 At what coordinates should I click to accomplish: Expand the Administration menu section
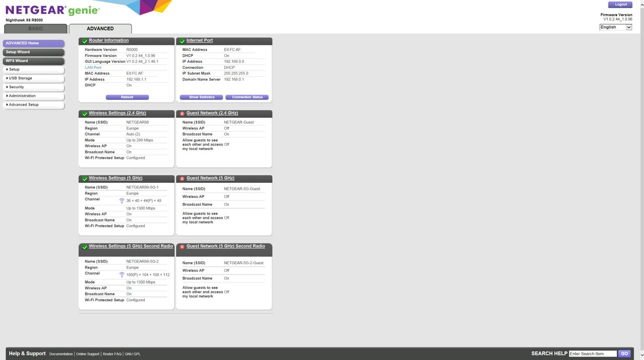(x=34, y=96)
